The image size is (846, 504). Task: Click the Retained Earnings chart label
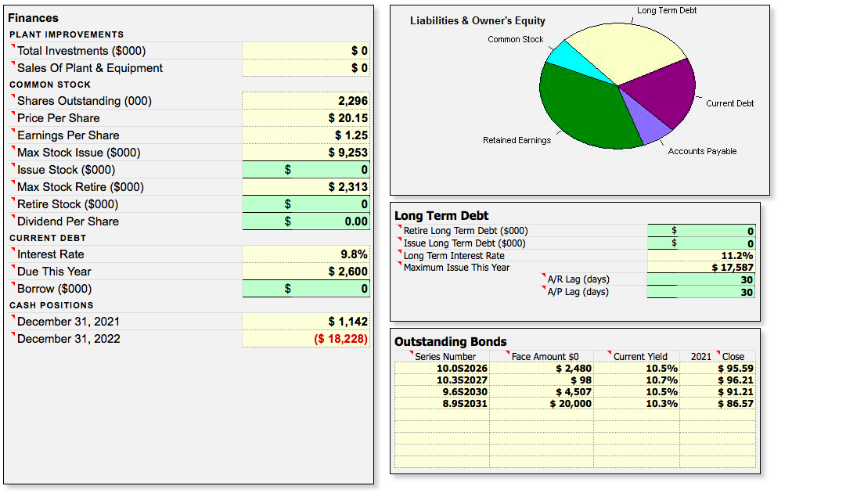coord(517,140)
